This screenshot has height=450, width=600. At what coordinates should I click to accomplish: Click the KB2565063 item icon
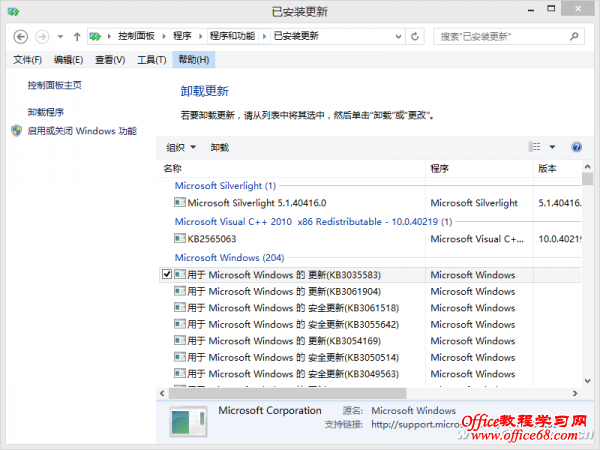[180, 239]
